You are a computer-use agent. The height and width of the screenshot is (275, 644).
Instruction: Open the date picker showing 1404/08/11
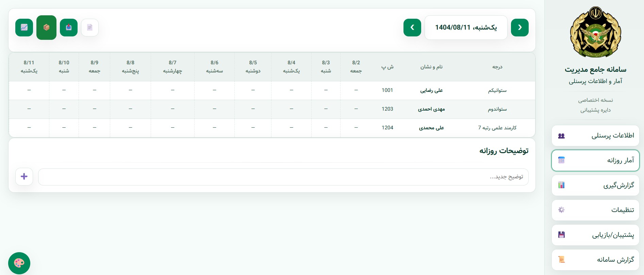(x=466, y=28)
